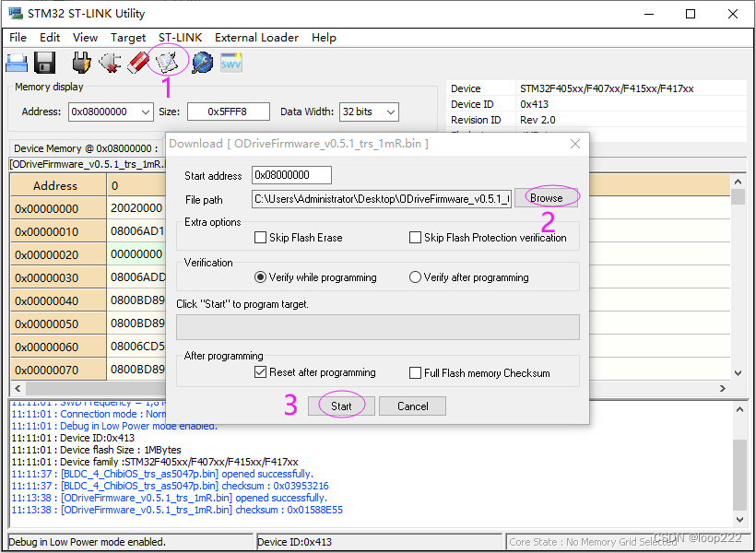
Task: Click memory grid scroll left arrow
Action: coord(18,388)
